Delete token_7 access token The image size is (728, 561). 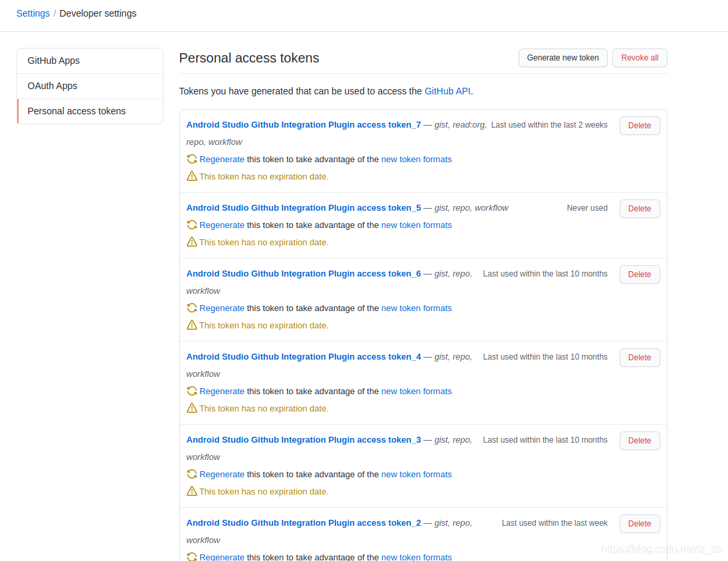(x=639, y=126)
